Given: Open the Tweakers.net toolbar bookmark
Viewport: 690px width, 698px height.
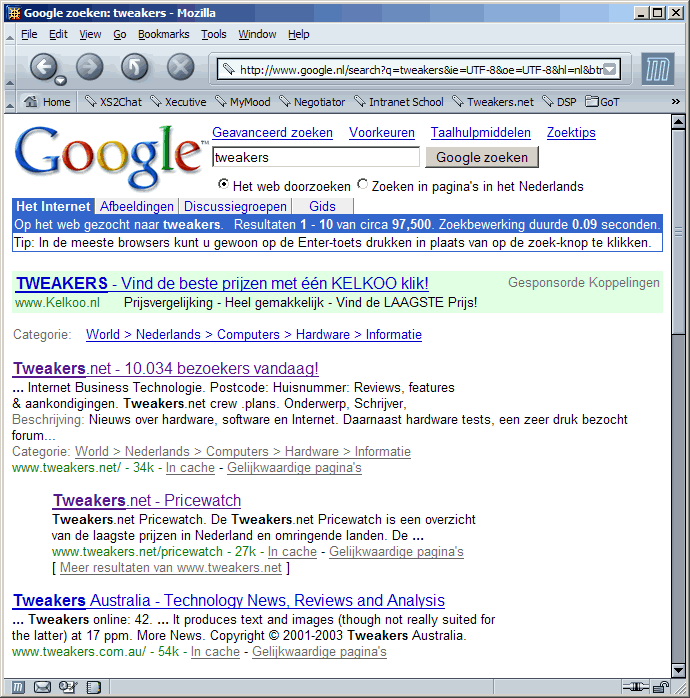Looking at the screenshot, I should [x=493, y=102].
